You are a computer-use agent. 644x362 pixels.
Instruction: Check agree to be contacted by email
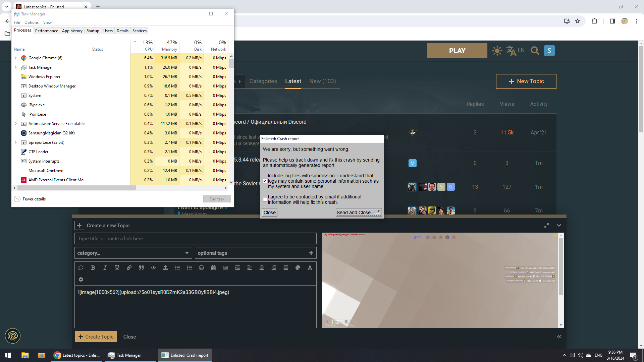[265, 200]
